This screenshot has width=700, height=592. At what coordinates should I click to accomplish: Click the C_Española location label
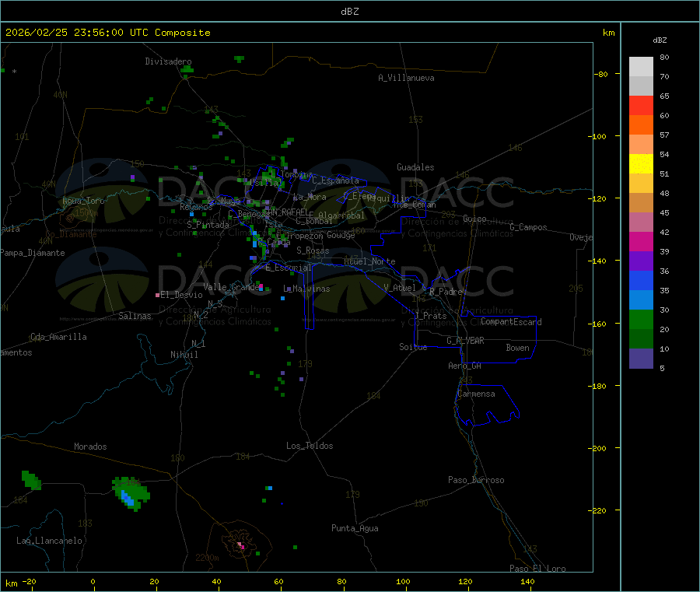coord(335,180)
